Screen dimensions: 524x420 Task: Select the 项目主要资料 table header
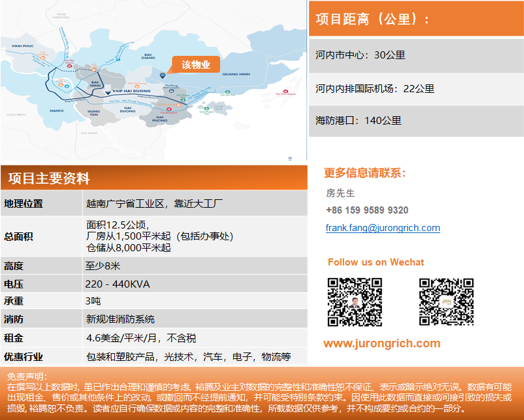point(153,179)
